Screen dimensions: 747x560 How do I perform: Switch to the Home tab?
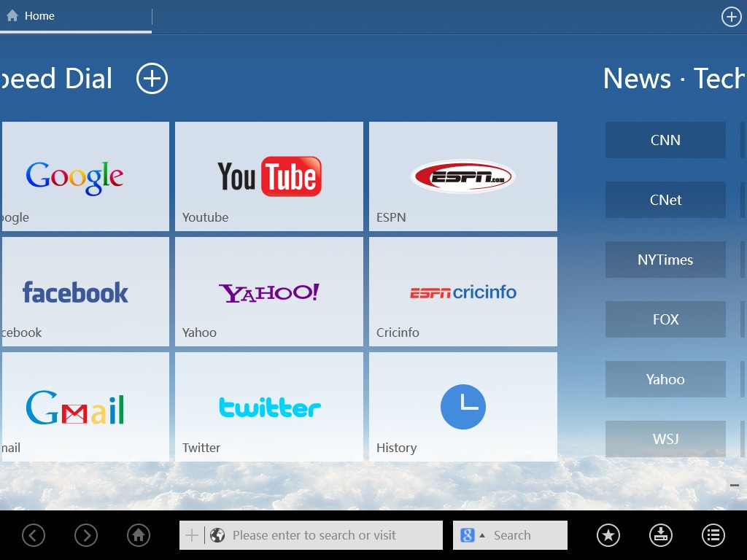click(76, 16)
